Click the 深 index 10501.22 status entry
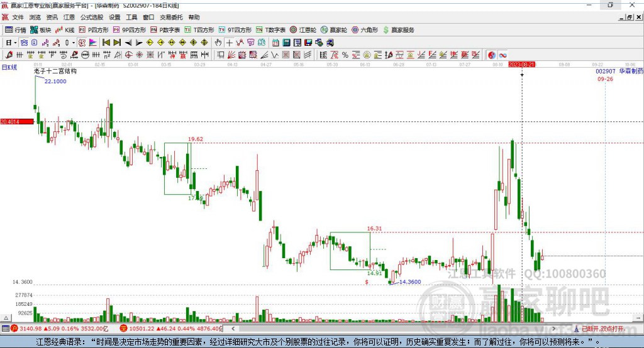Screen dimensions: 644x348 pos(171,329)
